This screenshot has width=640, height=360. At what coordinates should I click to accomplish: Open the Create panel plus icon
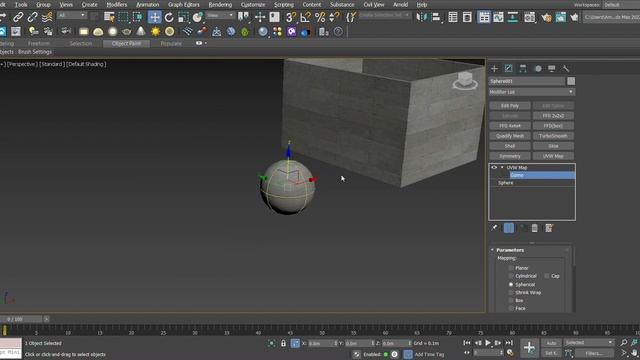[x=494, y=69]
